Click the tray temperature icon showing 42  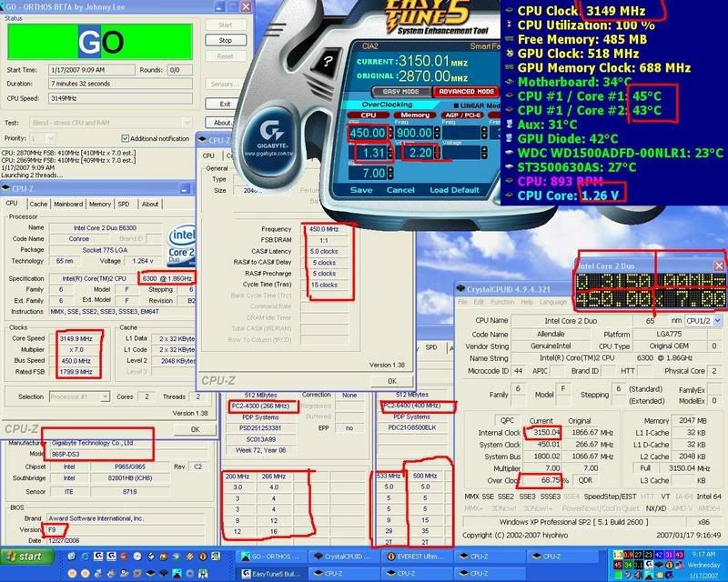(658, 555)
